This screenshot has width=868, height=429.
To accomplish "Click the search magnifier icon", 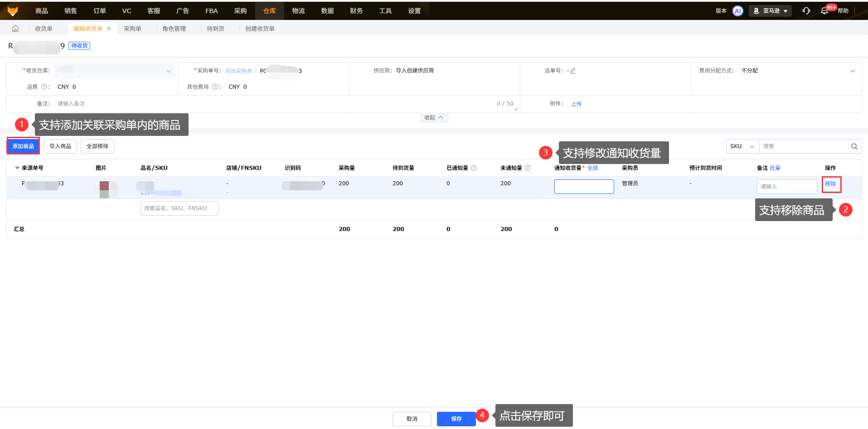I will click(854, 146).
